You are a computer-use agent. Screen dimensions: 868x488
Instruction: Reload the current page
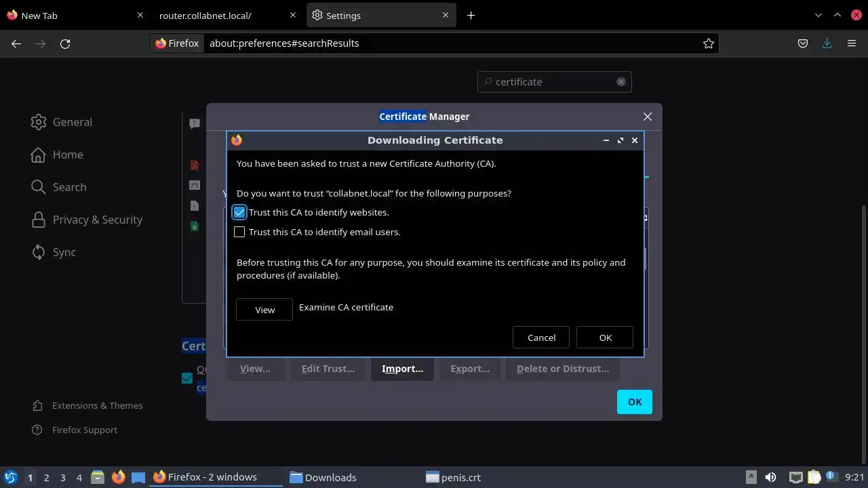[x=65, y=43]
